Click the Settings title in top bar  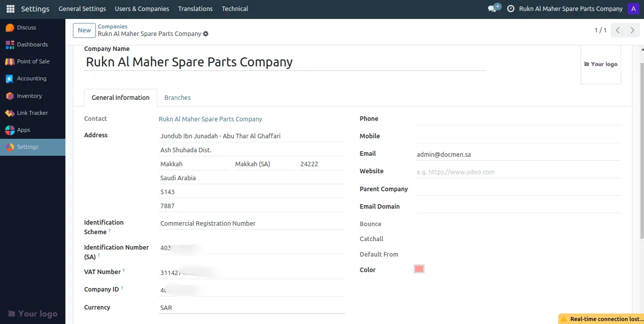click(35, 9)
